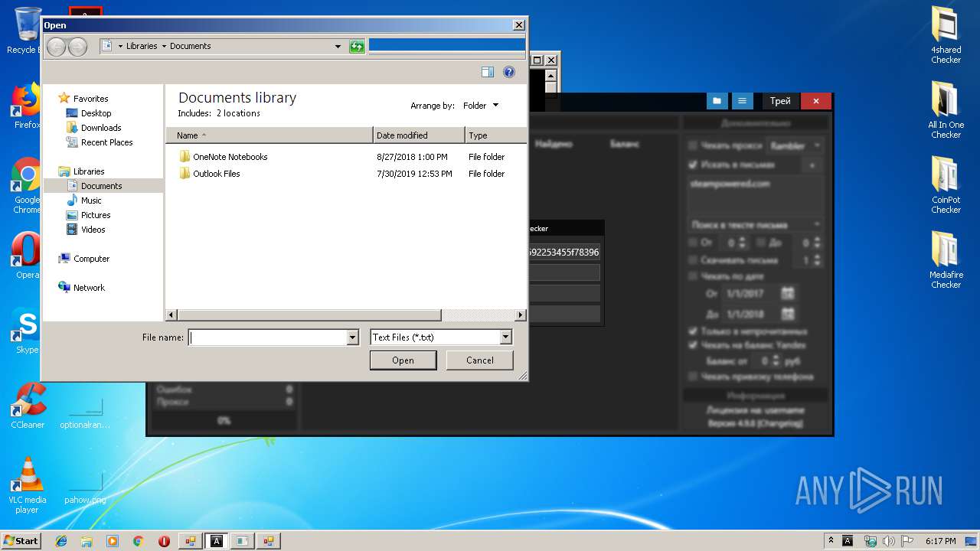The height and width of the screenshot is (551, 980).
Task: Open the All In One Checker folder
Action: pyautogui.click(x=946, y=109)
